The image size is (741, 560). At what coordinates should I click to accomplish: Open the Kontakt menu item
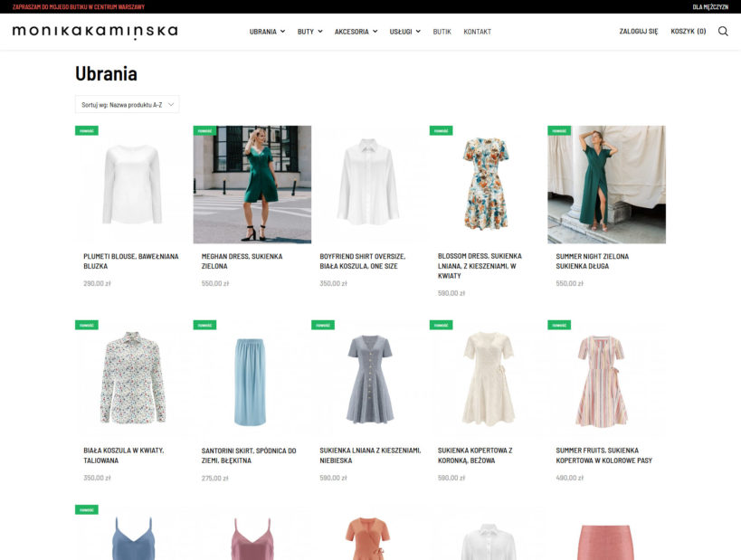[478, 32]
